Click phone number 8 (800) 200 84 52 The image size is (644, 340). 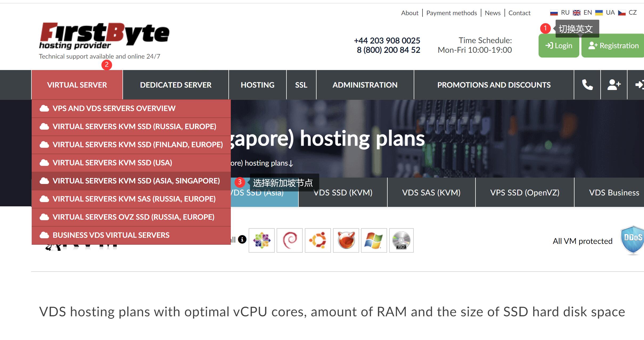pyautogui.click(x=388, y=50)
